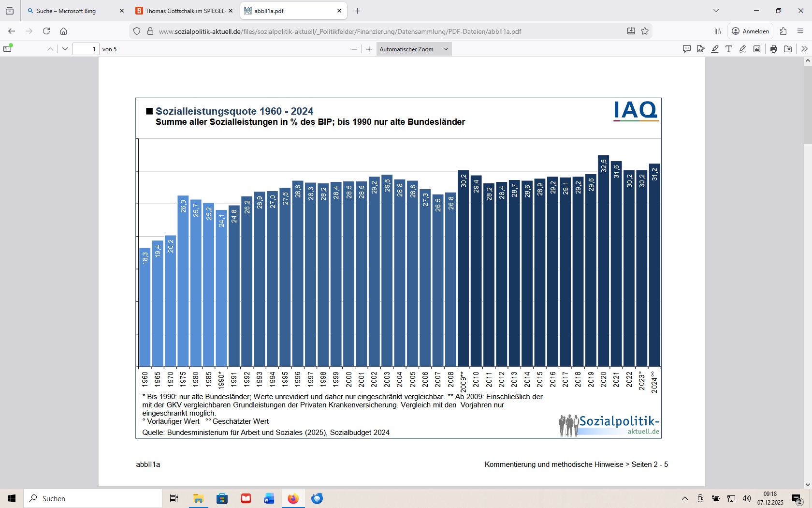812x508 pixels.
Task: Click the Anmelden button
Action: tap(750, 31)
